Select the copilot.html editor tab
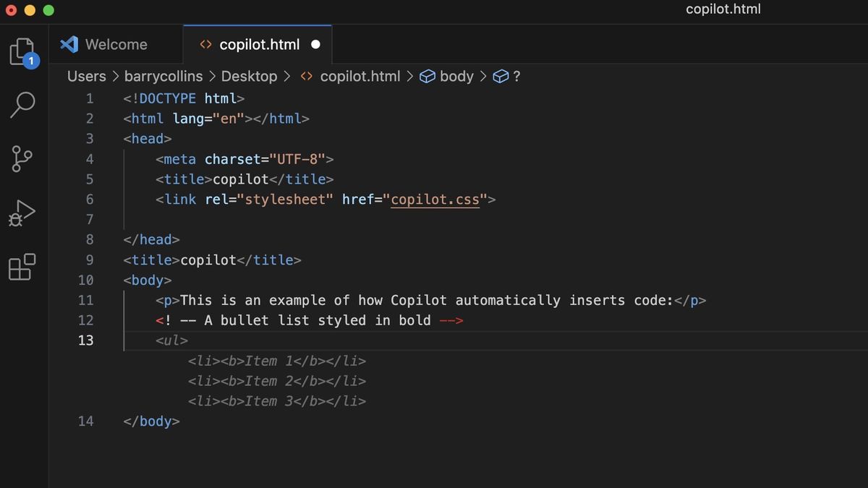Viewport: 868px width, 488px height. tap(259, 44)
